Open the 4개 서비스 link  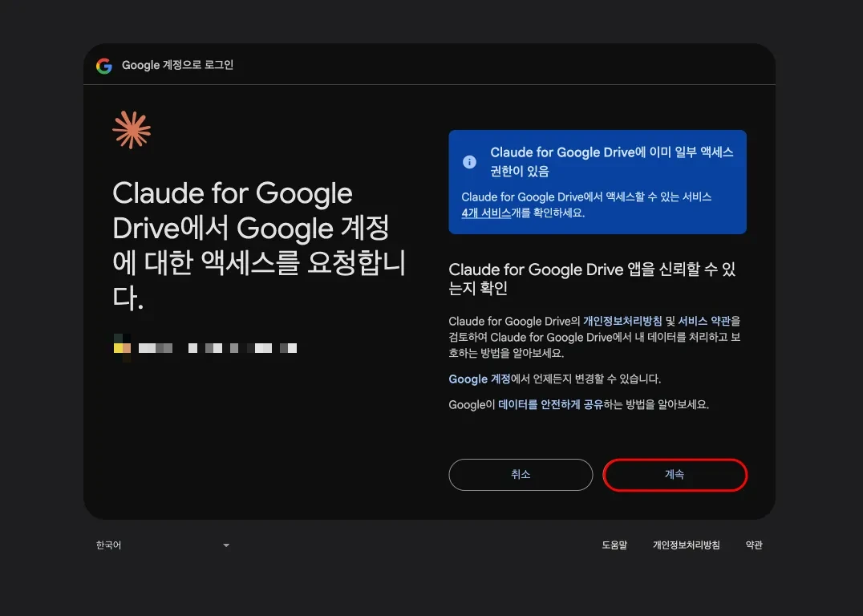pyautogui.click(x=486, y=213)
